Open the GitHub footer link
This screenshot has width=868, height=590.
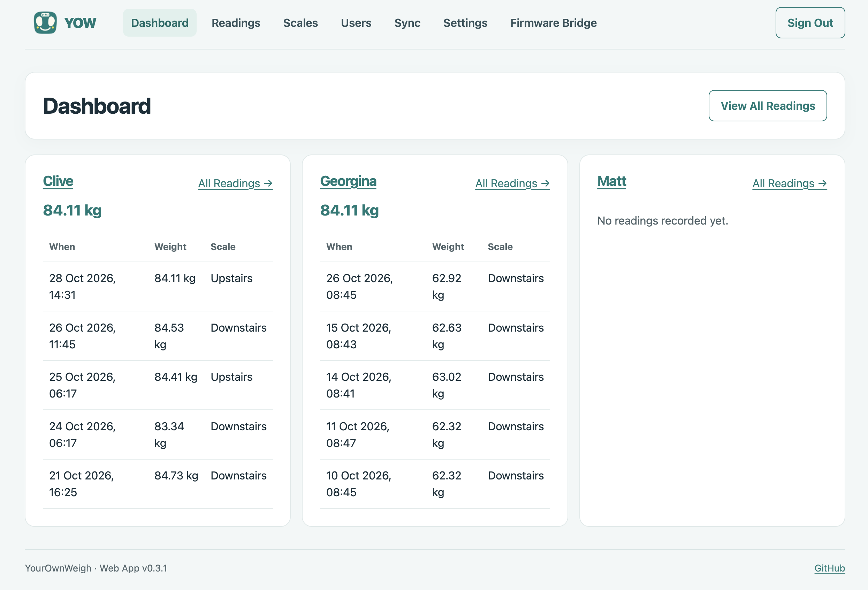[x=830, y=568]
